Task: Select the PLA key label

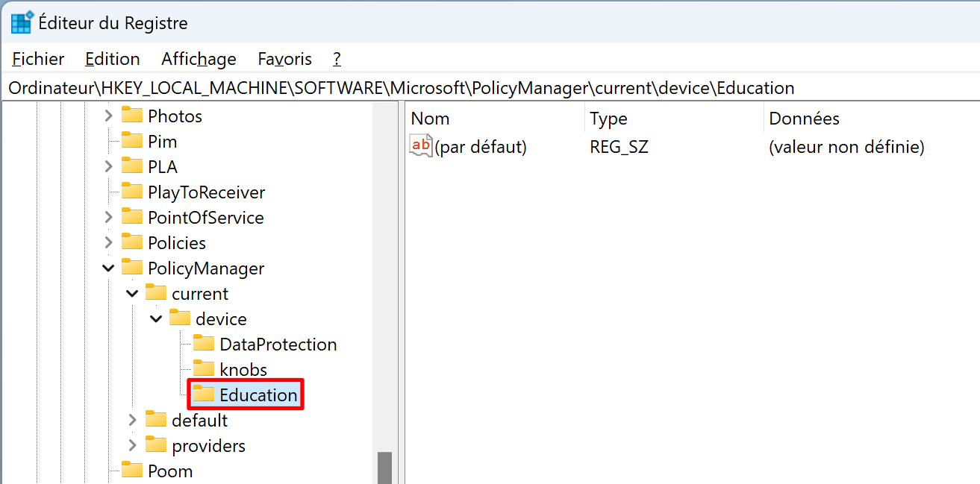Action: [163, 166]
